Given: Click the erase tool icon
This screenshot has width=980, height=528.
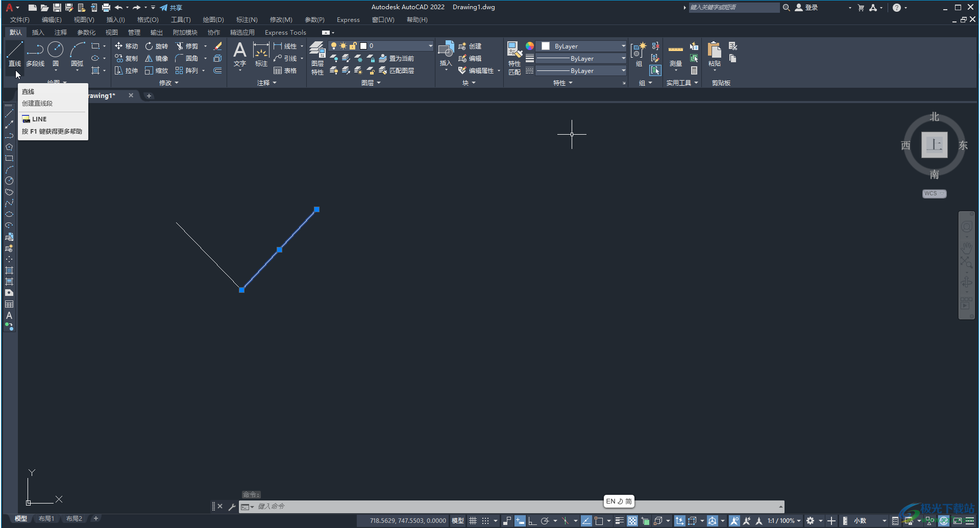Looking at the screenshot, I should (x=217, y=46).
